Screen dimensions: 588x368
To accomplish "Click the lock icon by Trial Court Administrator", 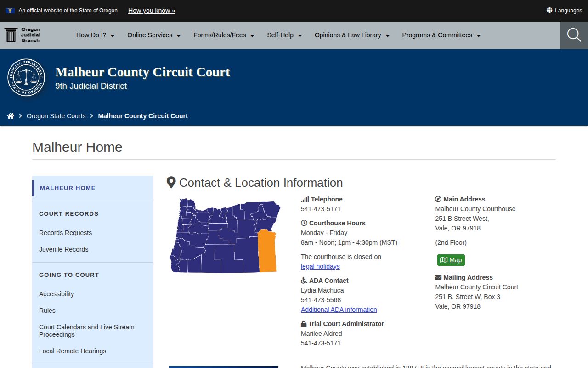I will [x=304, y=324].
